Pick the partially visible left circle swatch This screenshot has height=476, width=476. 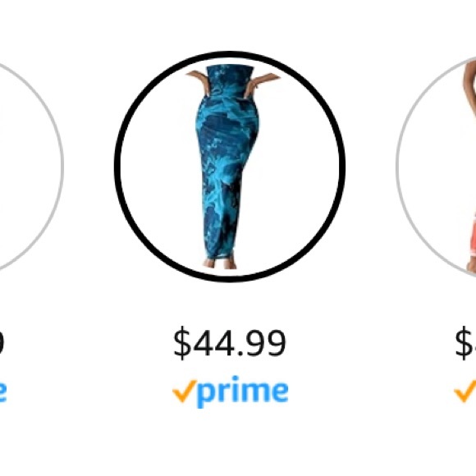pos(30,166)
